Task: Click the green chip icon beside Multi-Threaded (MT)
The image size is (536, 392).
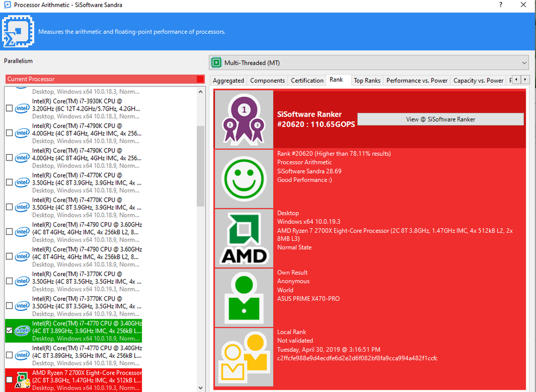Action: (x=216, y=63)
